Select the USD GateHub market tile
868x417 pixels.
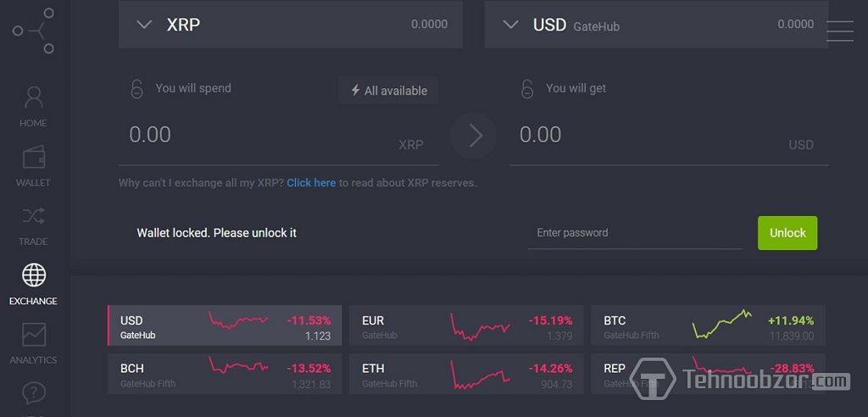[225, 325]
